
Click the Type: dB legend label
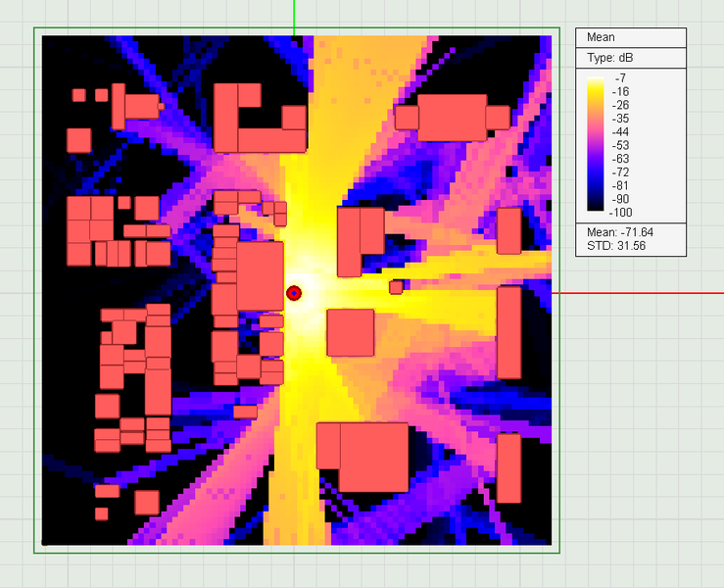tap(610, 58)
